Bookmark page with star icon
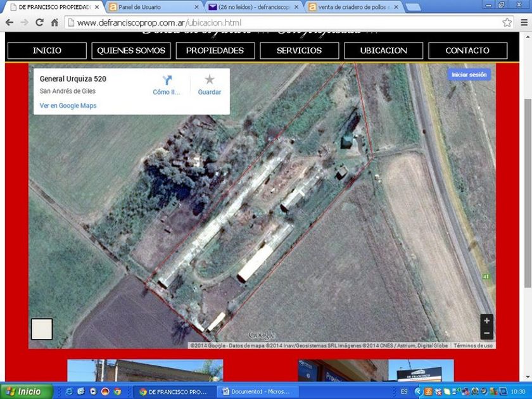Viewport: 532px width, 399px height. 507,23
